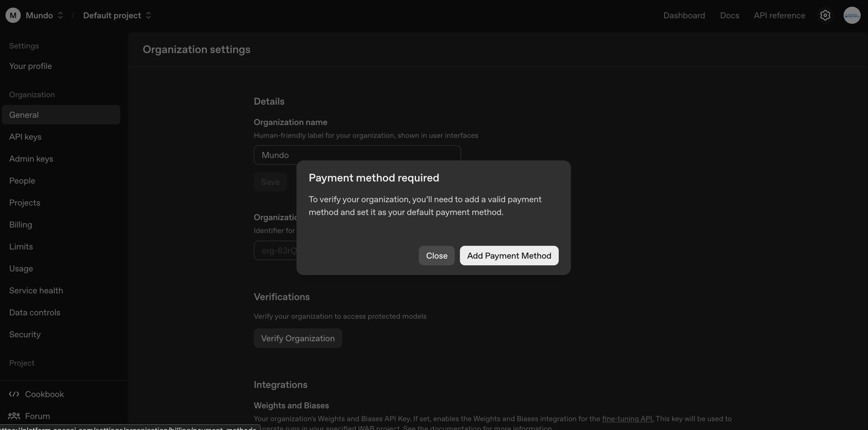Open the user avatar menu
Image resolution: width=868 pixels, height=430 pixels.
pyautogui.click(x=852, y=15)
